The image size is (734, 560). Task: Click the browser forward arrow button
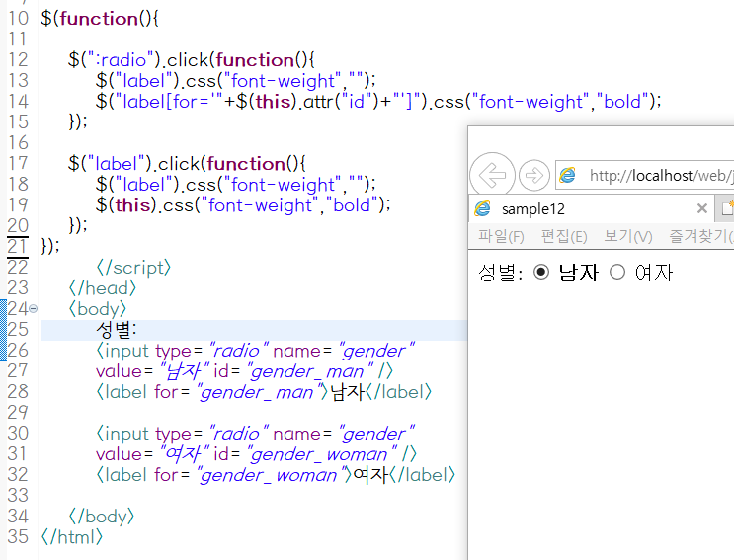[x=534, y=176]
